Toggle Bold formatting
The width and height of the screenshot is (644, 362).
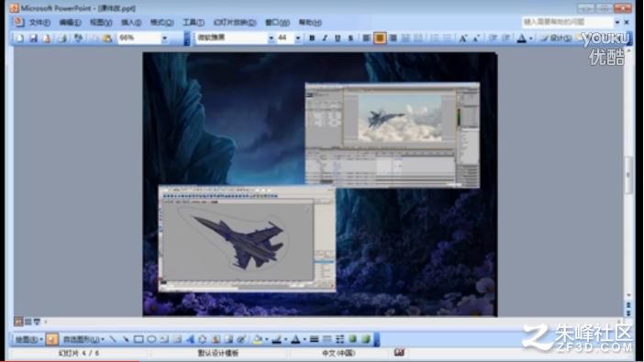tap(312, 38)
